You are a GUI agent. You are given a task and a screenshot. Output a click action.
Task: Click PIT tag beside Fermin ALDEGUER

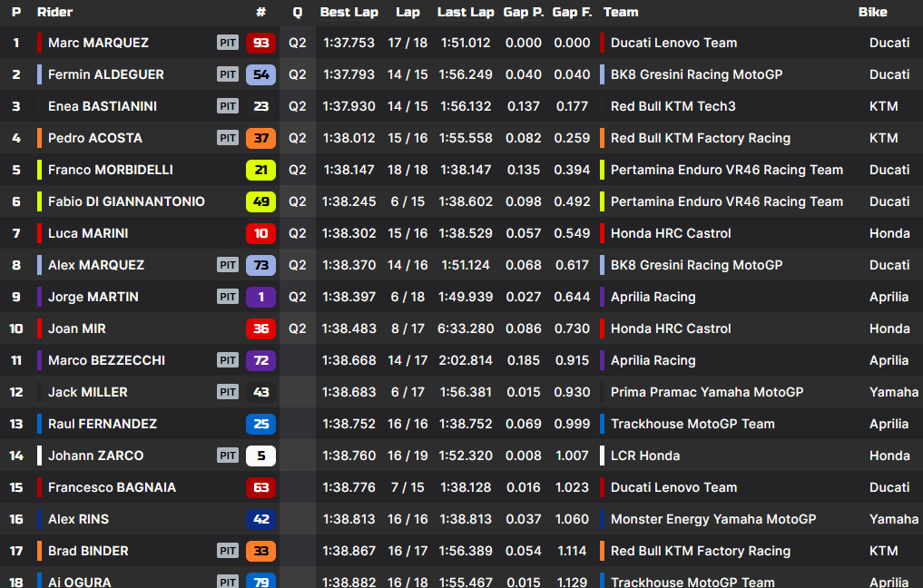coord(228,74)
